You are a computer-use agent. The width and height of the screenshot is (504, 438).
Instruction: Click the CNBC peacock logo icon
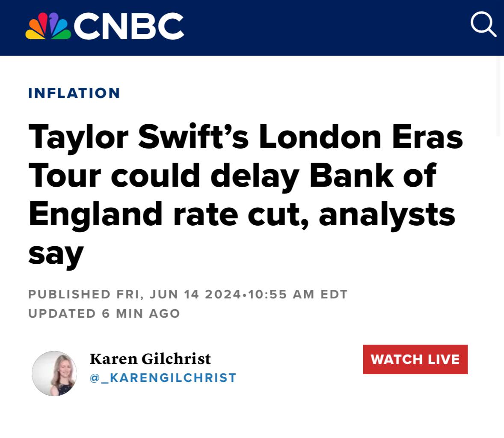pyautogui.click(x=48, y=27)
